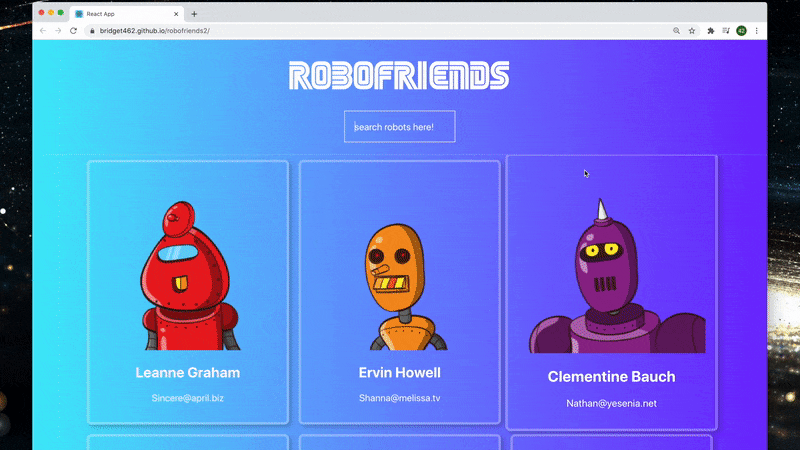Click the name Clementine Bauch
Viewport: 800px width, 450px height.
611,377
